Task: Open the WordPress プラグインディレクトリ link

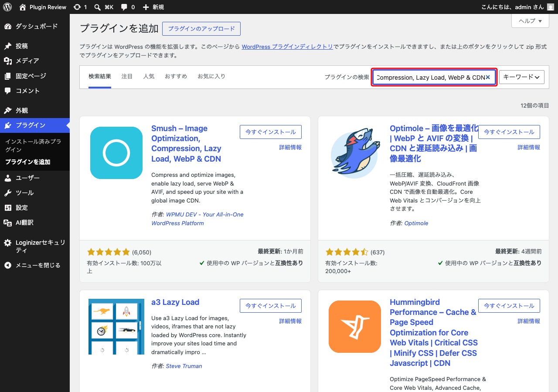Action: (x=287, y=47)
